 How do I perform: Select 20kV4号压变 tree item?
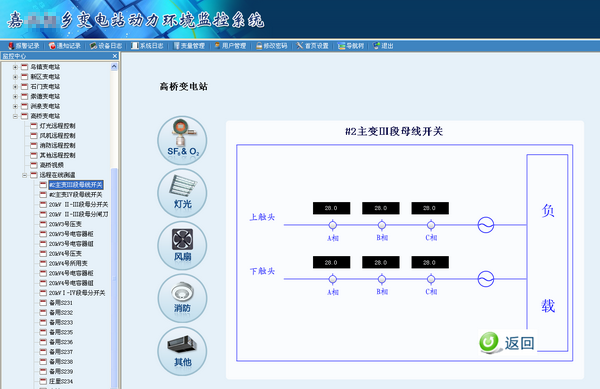65,254
